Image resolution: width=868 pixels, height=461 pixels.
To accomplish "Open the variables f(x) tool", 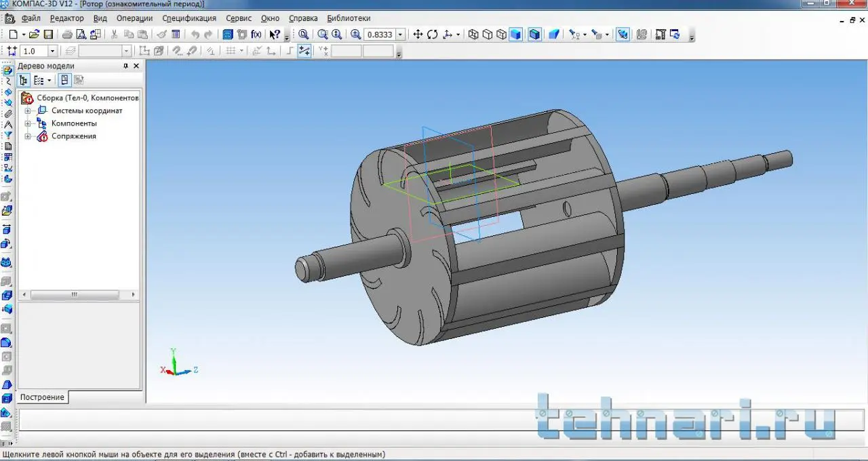I will (x=256, y=34).
